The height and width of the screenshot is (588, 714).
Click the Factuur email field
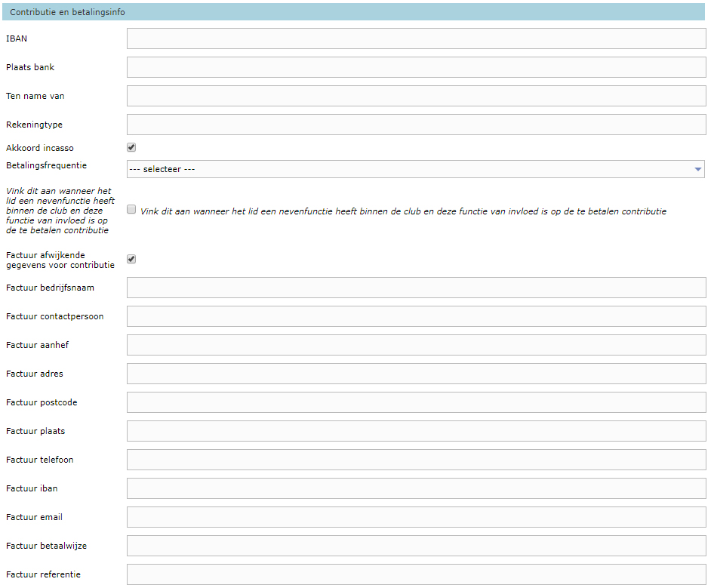pos(416,517)
